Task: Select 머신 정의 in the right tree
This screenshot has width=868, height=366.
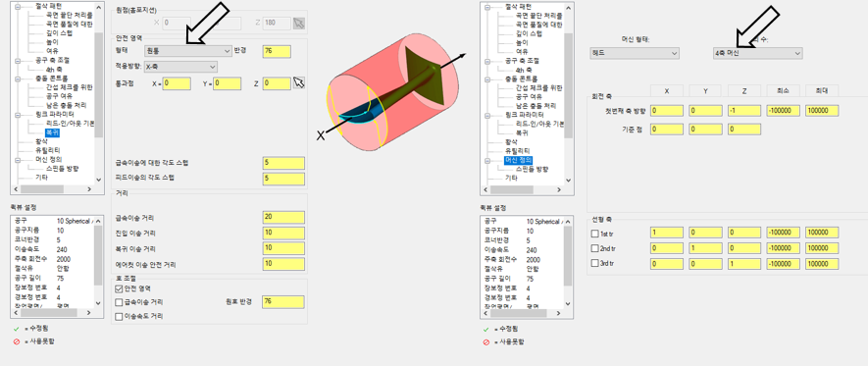Action: 518,160
